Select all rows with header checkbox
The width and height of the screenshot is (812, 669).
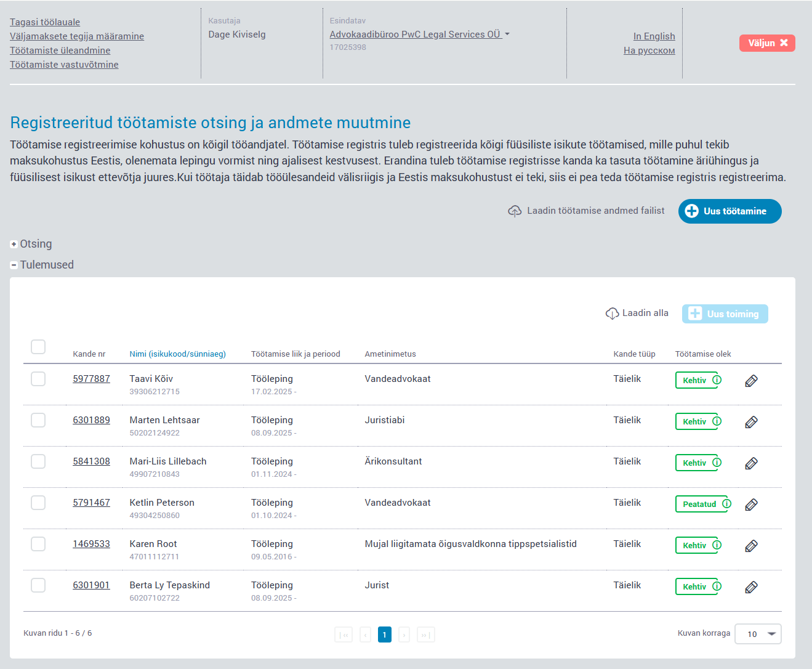(x=38, y=347)
